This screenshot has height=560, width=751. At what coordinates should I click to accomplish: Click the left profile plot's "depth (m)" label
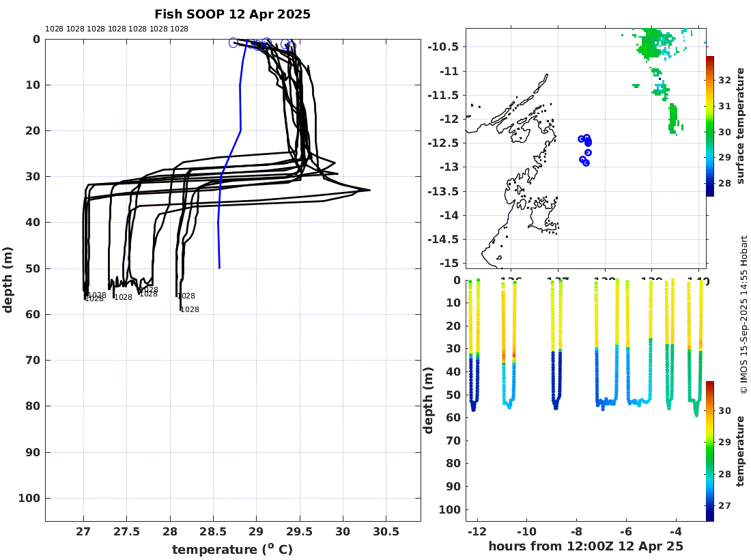tap(8, 280)
